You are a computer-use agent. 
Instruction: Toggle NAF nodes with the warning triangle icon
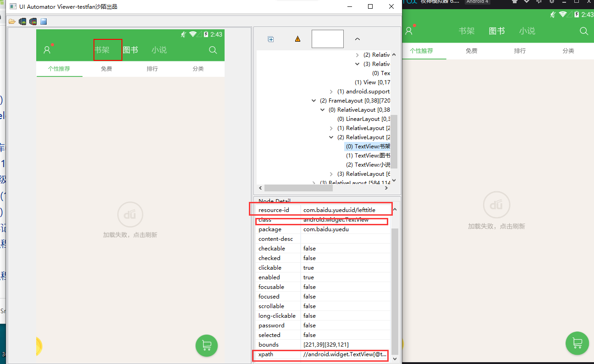(298, 39)
